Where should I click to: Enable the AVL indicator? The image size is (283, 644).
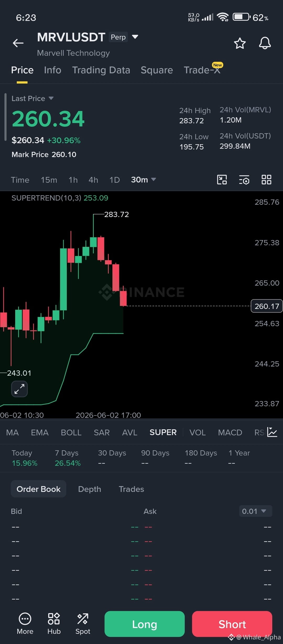(130, 432)
